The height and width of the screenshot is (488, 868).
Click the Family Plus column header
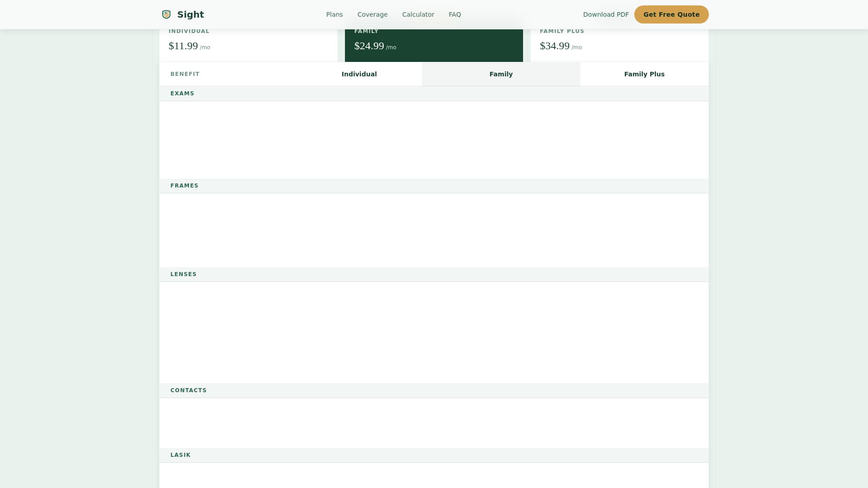[x=644, y=74]
